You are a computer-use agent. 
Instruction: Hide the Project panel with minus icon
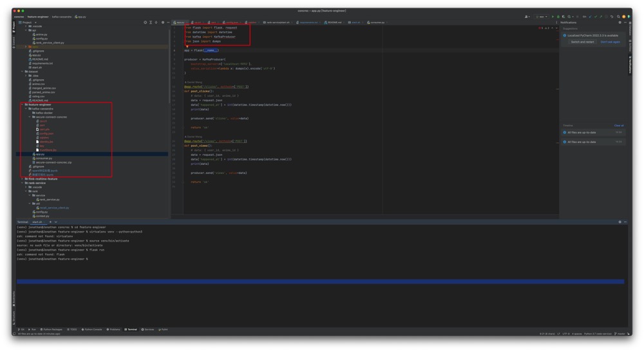168,23
